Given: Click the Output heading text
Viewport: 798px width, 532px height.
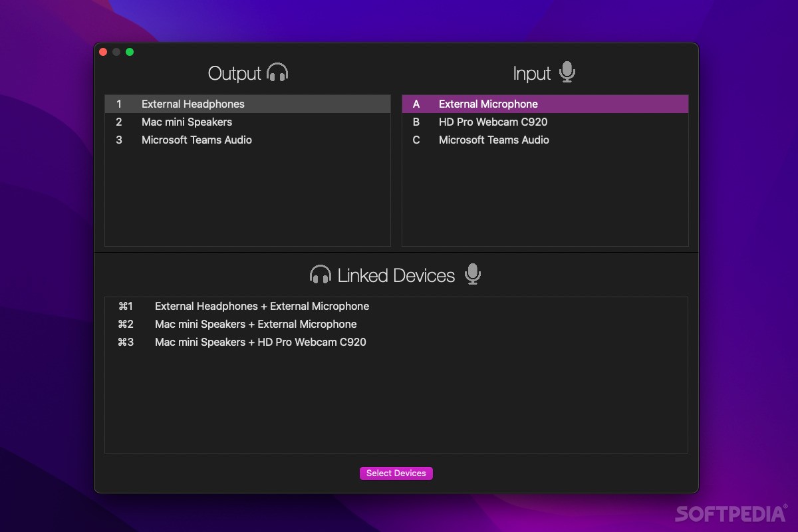Looking at the screenshot, I should point(234,73).
